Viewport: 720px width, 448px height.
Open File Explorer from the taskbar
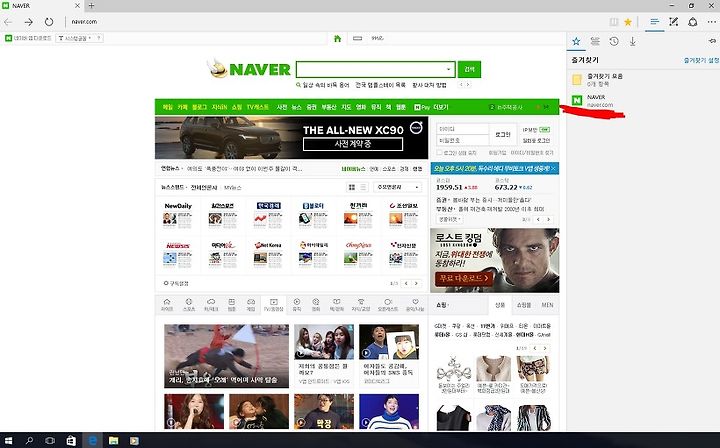click(x=113, y=441)
